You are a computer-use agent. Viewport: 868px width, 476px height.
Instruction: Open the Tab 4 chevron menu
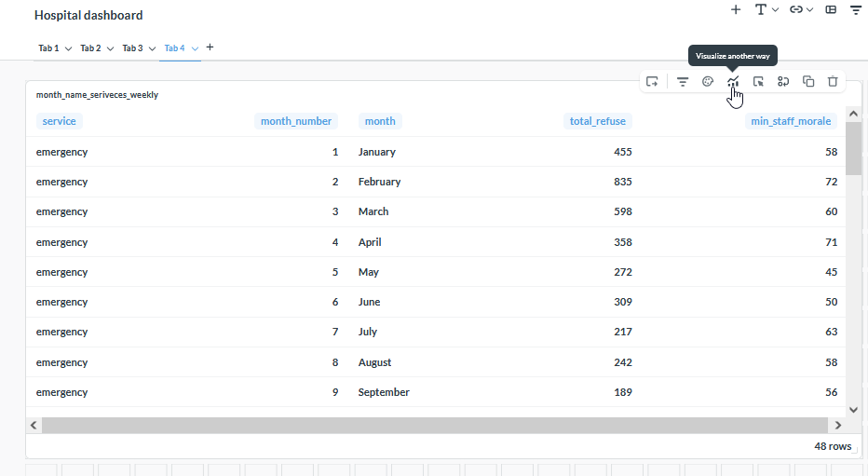pyautogui.click(x=195, y=48)
